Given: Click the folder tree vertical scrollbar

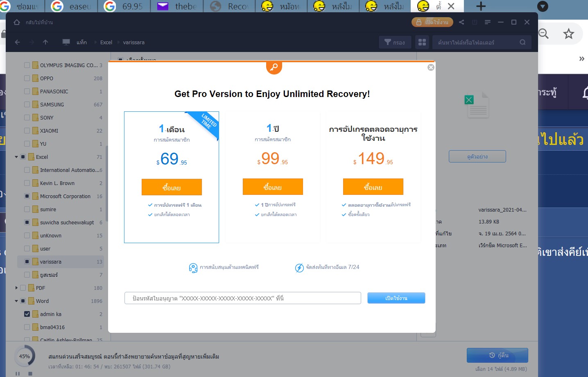Looking at the screenshot, I should [x=107, y=183].
